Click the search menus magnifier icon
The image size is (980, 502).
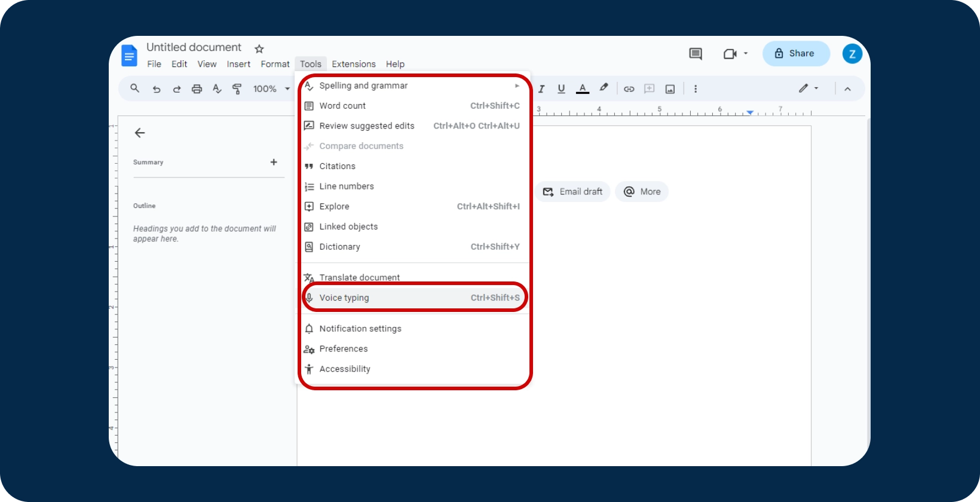pos(135,88)
